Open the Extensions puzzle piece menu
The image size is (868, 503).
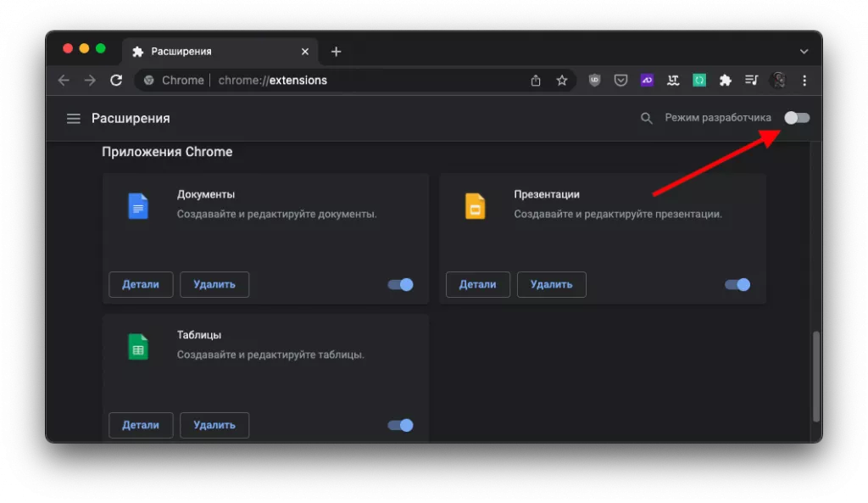725,81
